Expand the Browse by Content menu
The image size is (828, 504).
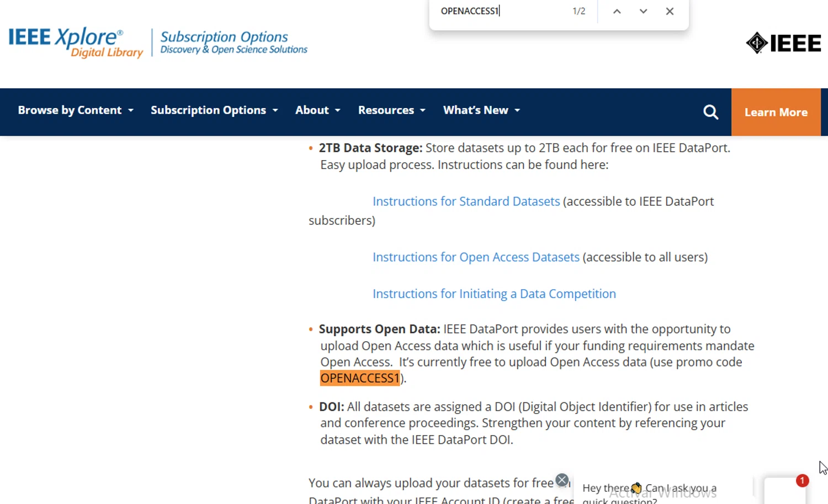coord(76,110)
